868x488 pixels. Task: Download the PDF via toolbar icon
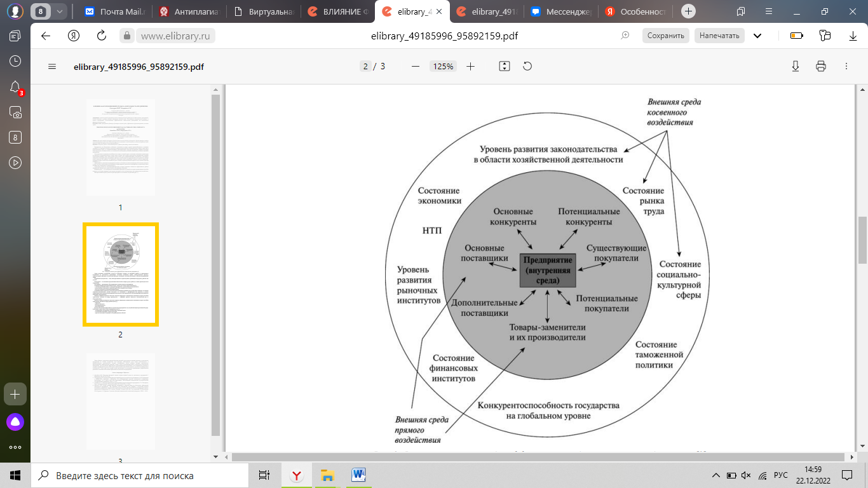(795, 66)
